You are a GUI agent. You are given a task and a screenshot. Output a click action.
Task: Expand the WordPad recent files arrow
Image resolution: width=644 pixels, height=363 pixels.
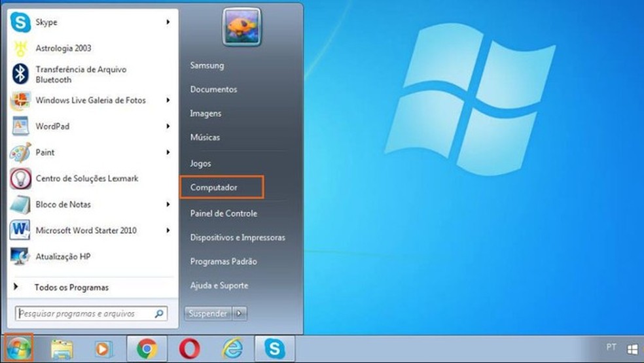pos(168,126)
